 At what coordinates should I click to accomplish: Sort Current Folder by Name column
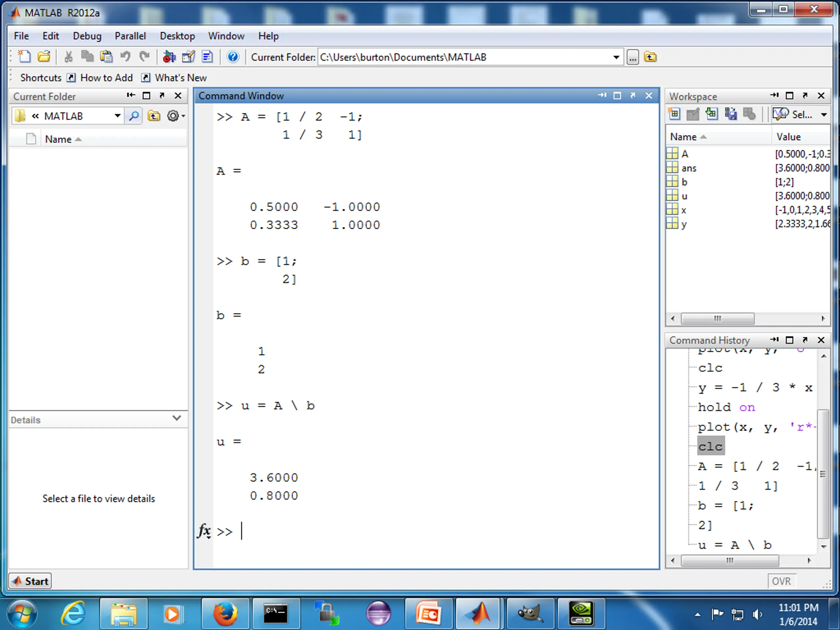click(x=114, y=139)
